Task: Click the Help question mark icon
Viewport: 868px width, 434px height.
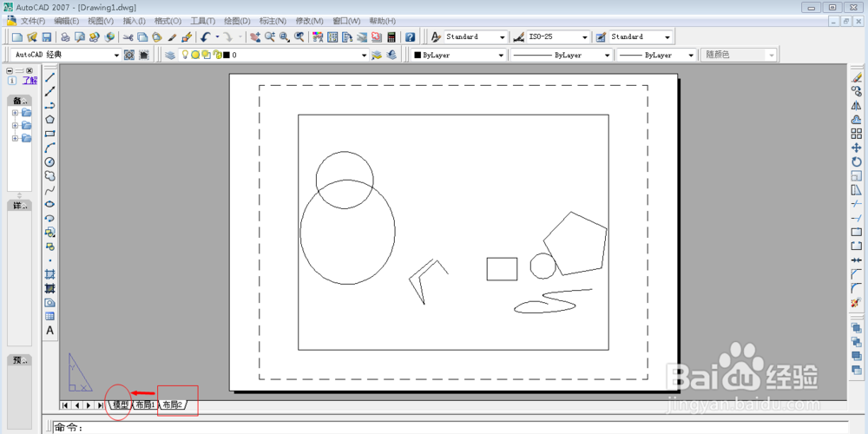Action: (x=411, y=37)
